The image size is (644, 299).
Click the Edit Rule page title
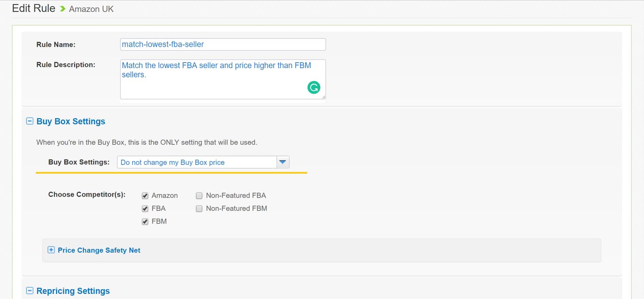(x=34, y=8)
